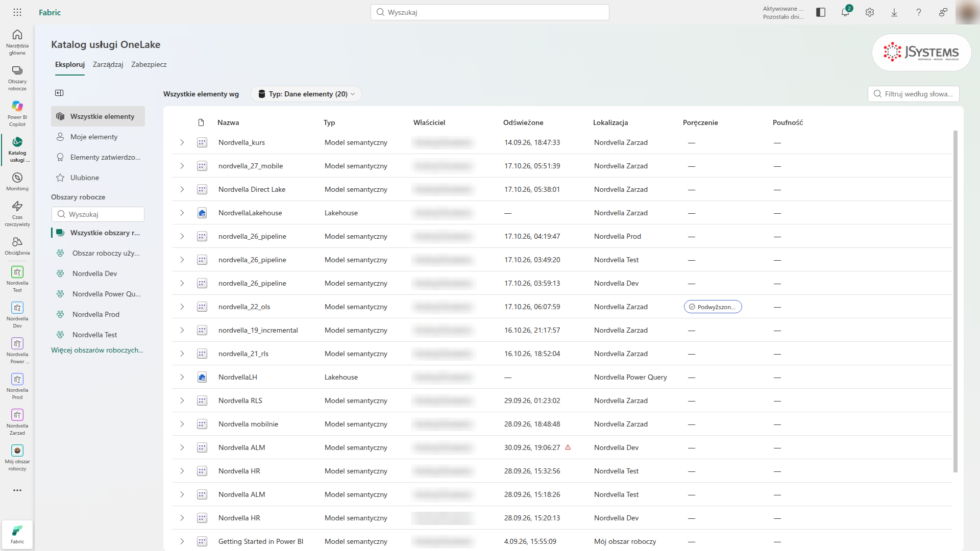Viewport: 980px width, 551px height.
Task: Open Obciążenia sidebar icon
Action: pos(17,246)
